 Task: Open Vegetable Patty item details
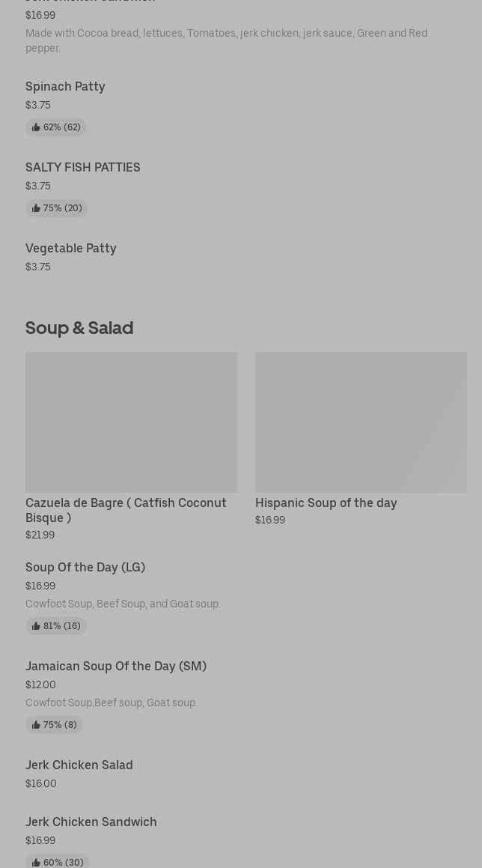[71, 249]
